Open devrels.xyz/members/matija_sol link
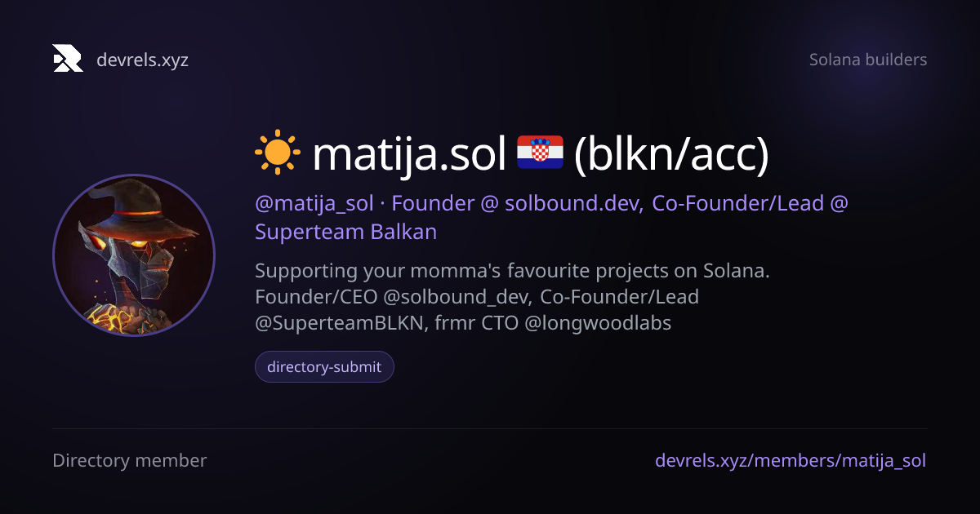This screenshot has height=514, width=980. [x=791, y=460]
